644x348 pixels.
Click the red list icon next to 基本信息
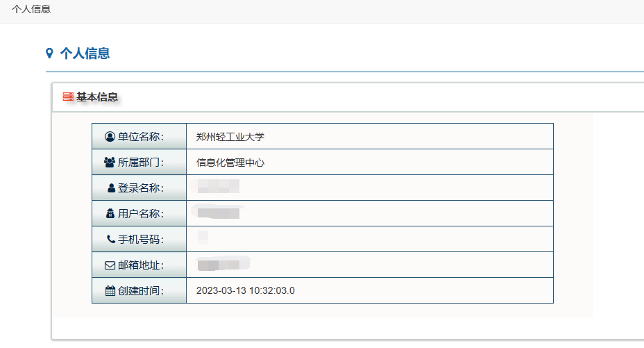coord(68,97)
